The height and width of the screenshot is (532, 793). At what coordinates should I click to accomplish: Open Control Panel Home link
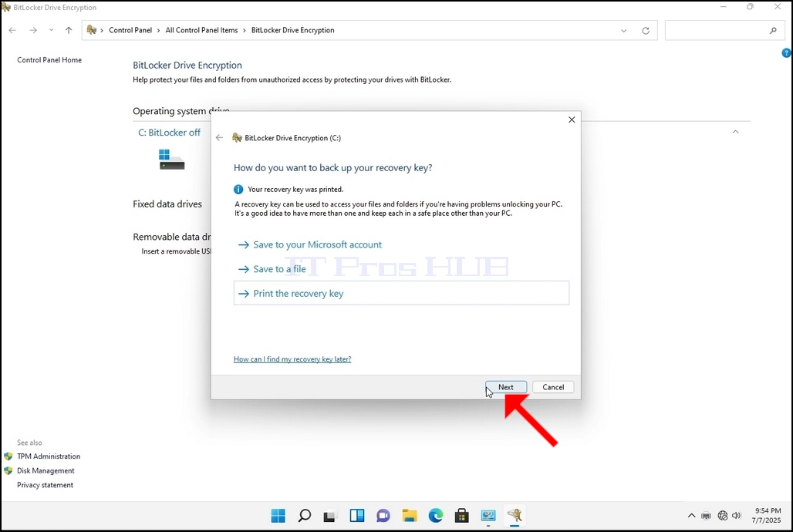click(49, 59)
